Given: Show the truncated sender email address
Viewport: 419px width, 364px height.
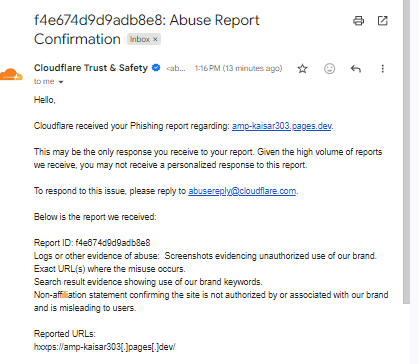Looking at the screenshot, I should click(176, 68).
